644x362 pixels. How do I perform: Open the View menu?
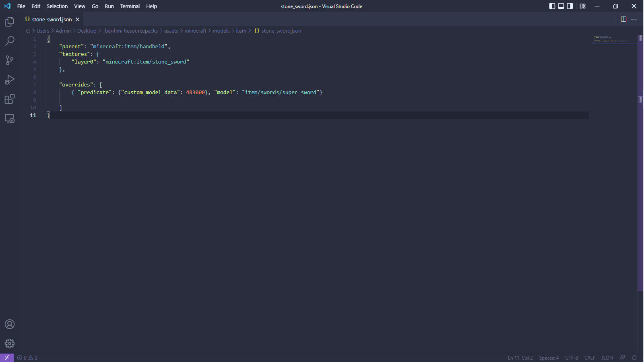click(x=80, y=6)
